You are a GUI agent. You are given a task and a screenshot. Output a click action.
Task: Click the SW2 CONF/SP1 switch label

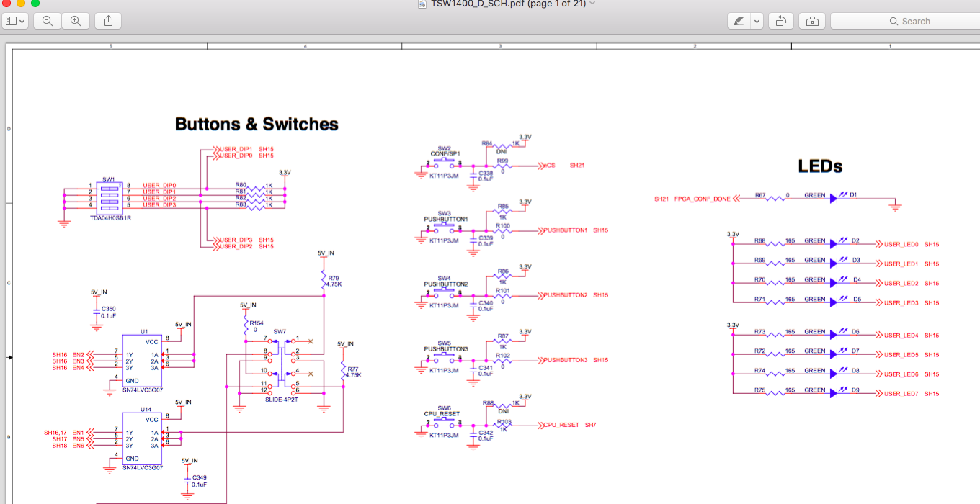[444, 150]
